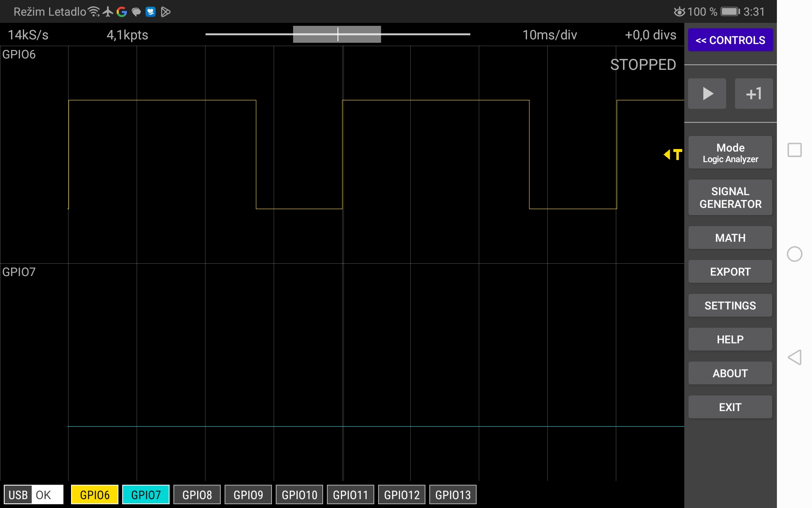This screenshot has height=508, width=812.
Task: Start acquisition with the play button
Action: tap(707, 93)
